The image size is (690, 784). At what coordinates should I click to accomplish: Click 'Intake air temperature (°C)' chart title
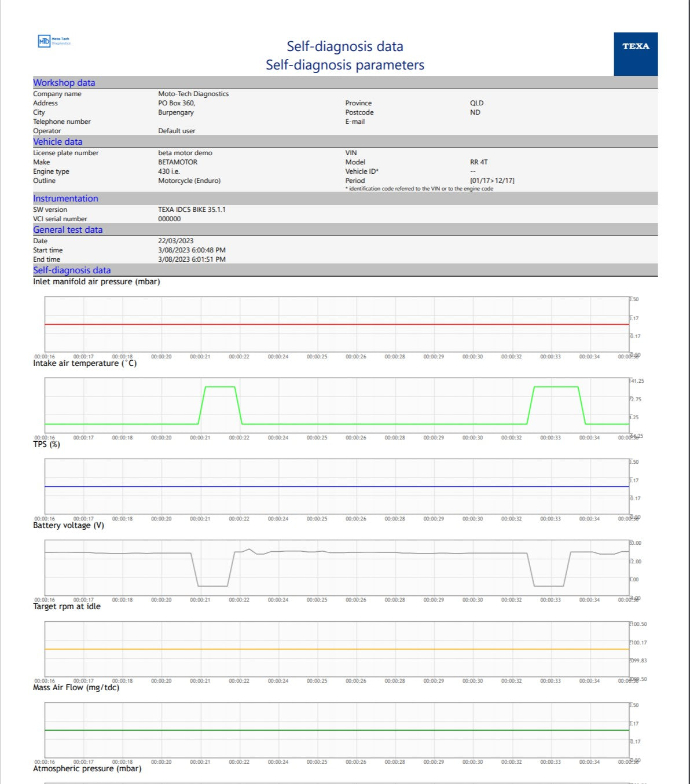[x=85, y=364]
